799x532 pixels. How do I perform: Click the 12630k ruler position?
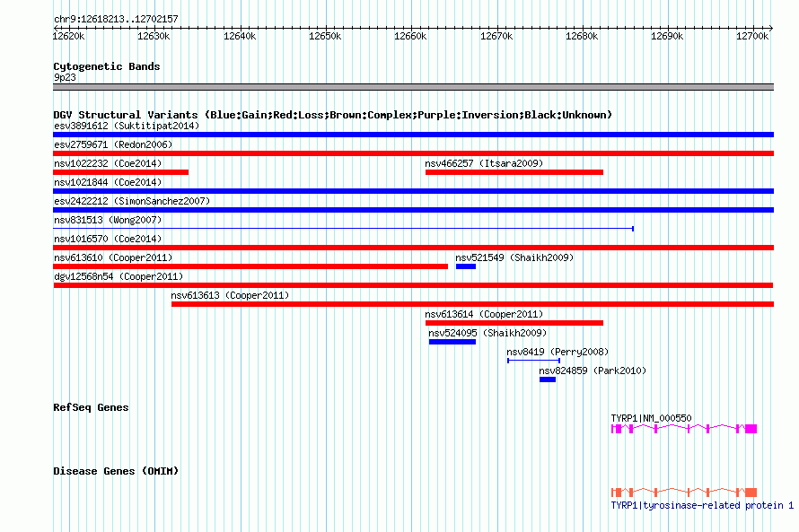tap(154, 36)
